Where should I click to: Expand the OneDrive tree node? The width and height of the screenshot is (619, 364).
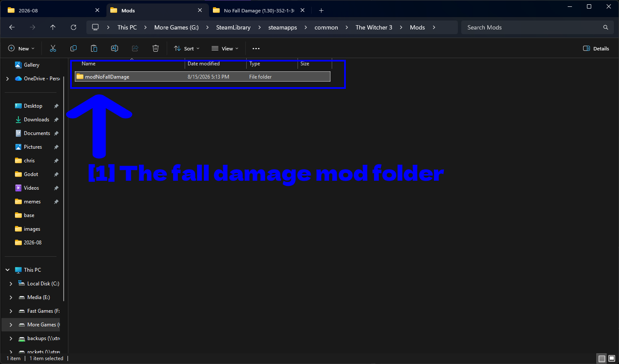(7, 79)
